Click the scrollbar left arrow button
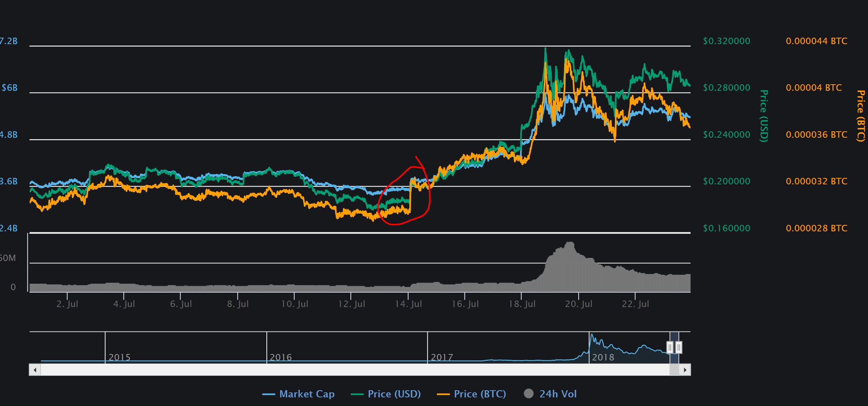The height and width of the screenshot is (406, 868). [35, 370]
